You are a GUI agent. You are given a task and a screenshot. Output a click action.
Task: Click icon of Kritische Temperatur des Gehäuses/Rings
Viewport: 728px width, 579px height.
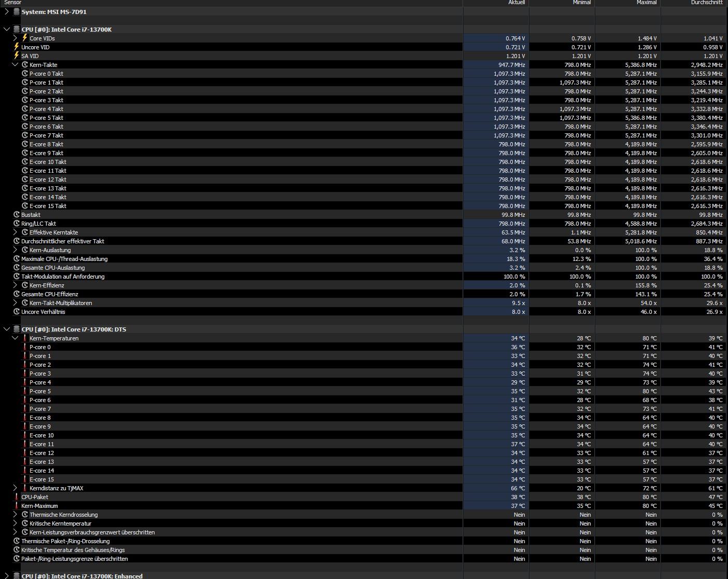click(17, 550)
